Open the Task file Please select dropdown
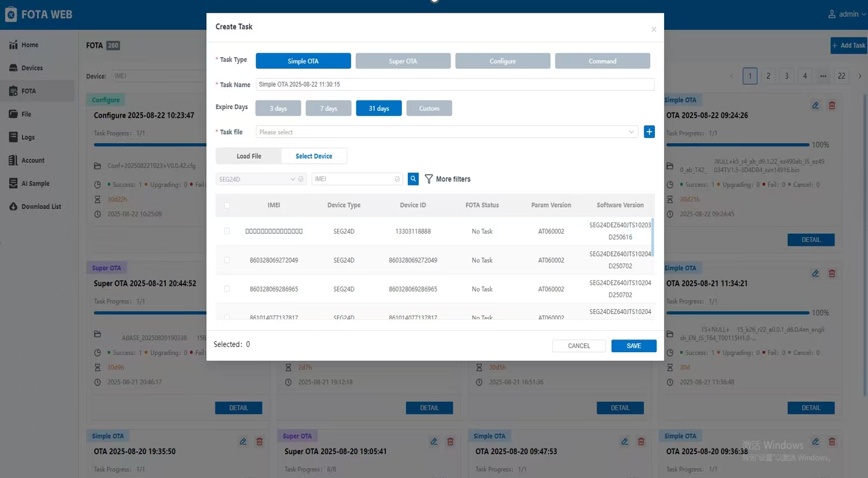This screenshot has width=868, height=478. (x=447, y=132)
